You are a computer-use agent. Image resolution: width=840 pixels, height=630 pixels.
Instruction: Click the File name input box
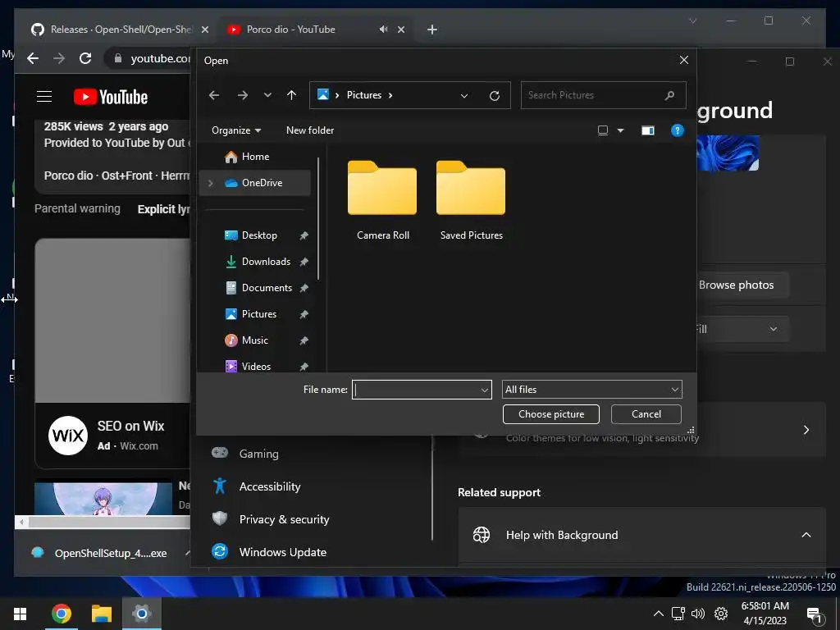(x=416, y=390)
